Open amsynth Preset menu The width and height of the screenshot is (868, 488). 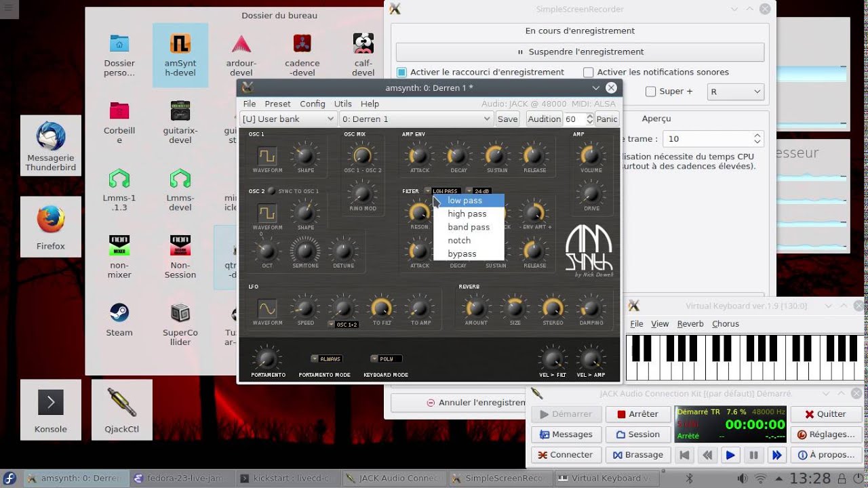pos(277,104)
